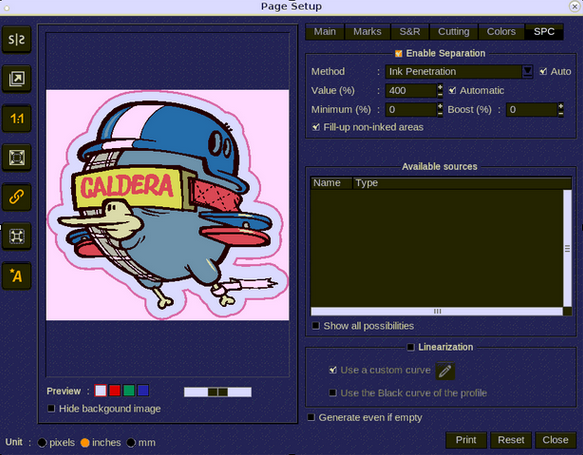Open the Method dropdown arrow
The image size is (583, 455).
tap(527, 71)
